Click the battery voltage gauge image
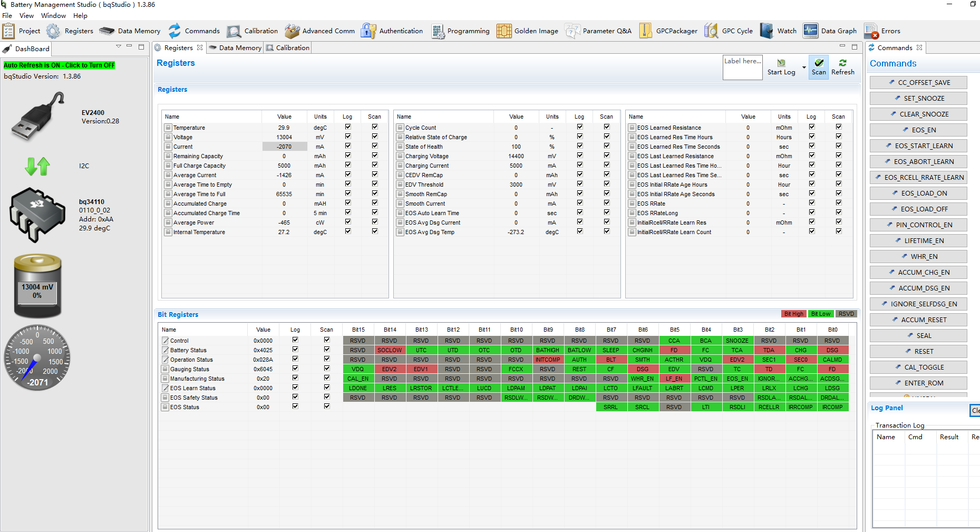The image size is (980, 532). click(37, 286)
